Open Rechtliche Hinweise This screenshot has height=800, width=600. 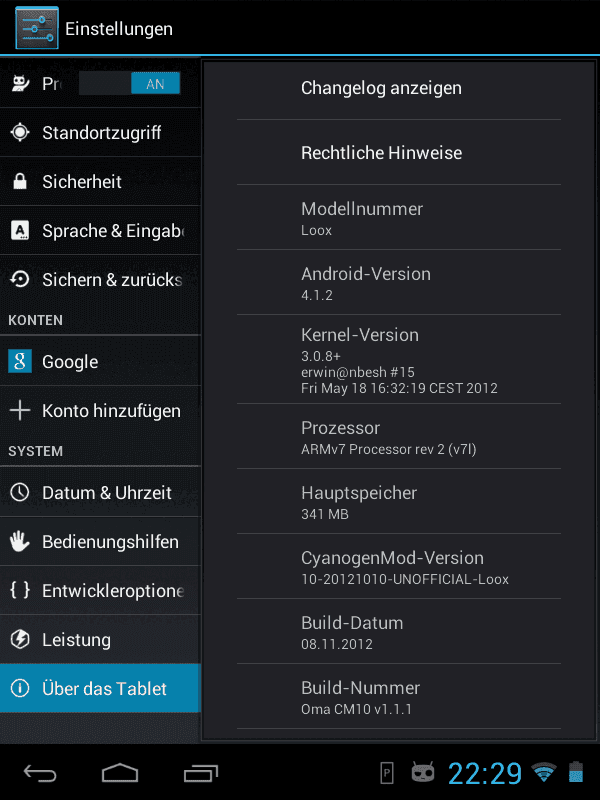[399, 152]
